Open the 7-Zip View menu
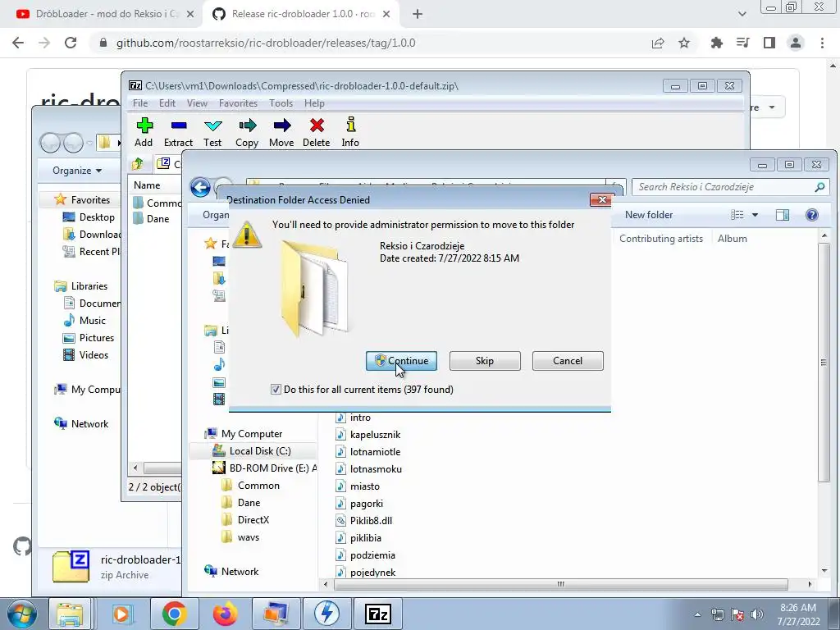Viewport: 840px width, 630px height. 197,103
